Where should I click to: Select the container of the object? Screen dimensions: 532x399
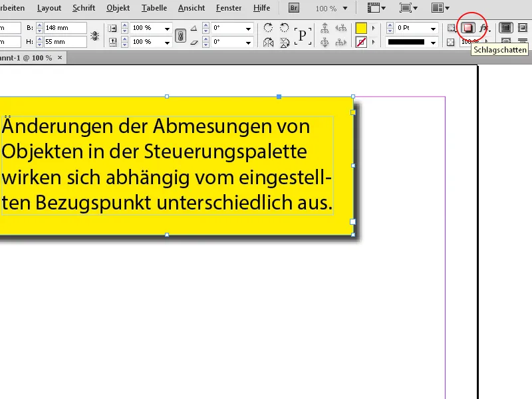(x=325, y=28)
